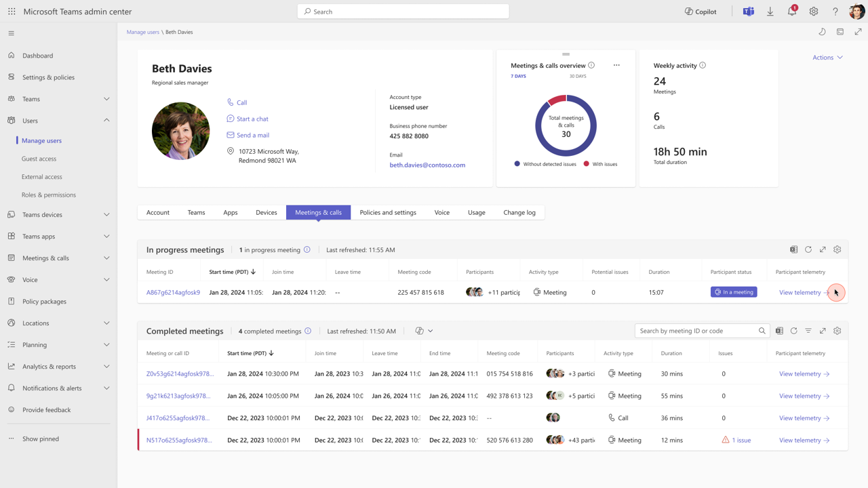Open the app launcher waffle icon
This screenshot has width=868, height=488.
pos(12,12)
